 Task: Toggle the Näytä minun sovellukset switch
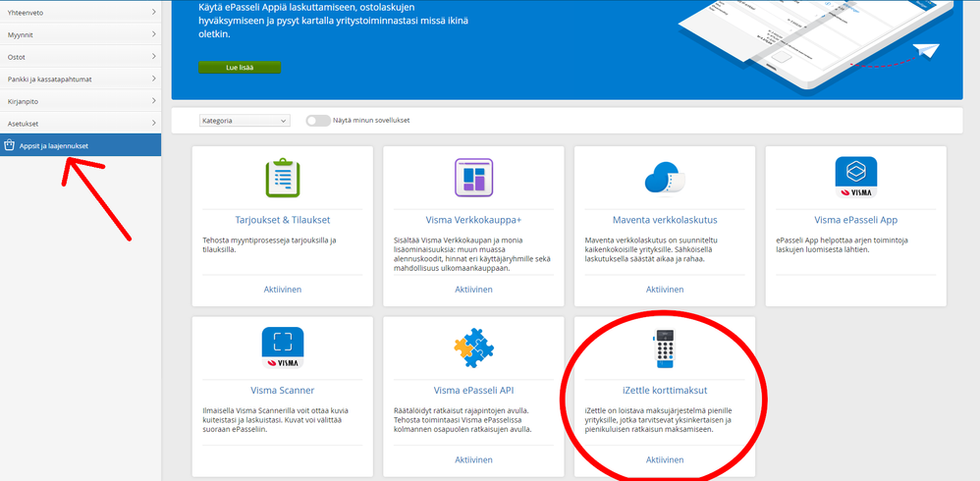click(318, 121)
